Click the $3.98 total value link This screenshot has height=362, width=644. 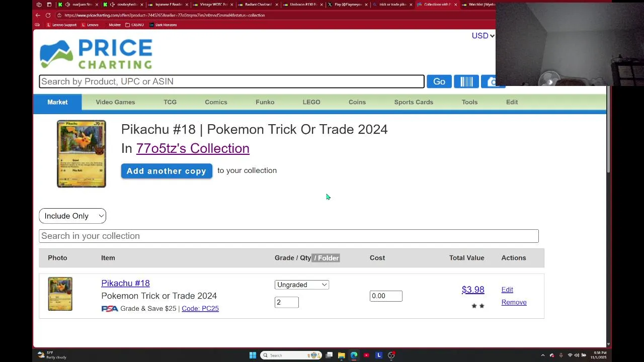click(473, 290)
